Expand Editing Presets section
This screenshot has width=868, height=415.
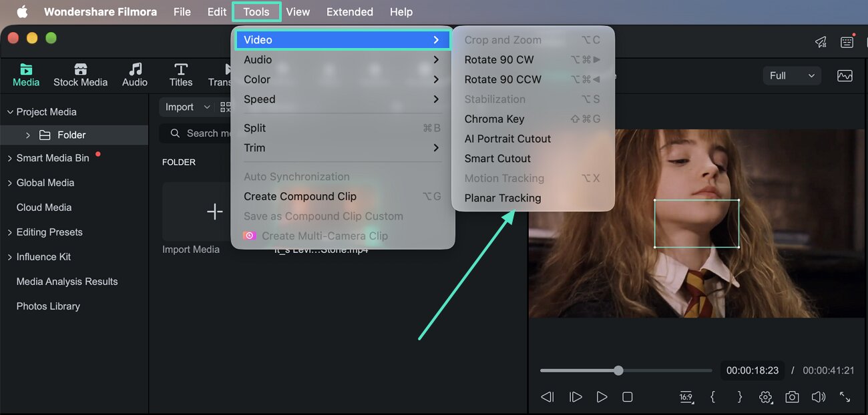pos(10,232)
